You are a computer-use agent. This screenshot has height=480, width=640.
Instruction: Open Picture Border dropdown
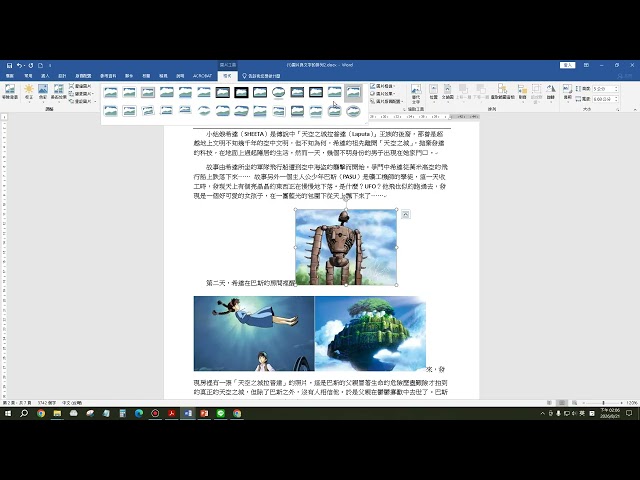click(x=383, y=86)
